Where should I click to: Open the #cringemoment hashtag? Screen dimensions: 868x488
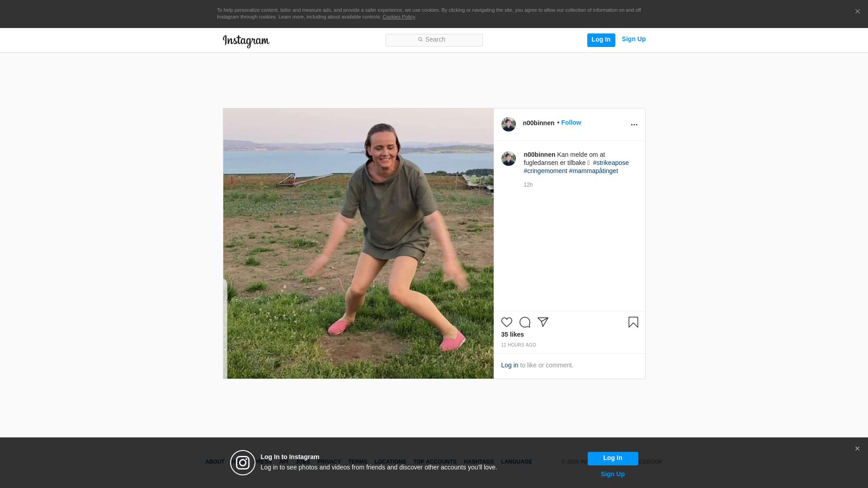tap(545, 171)
